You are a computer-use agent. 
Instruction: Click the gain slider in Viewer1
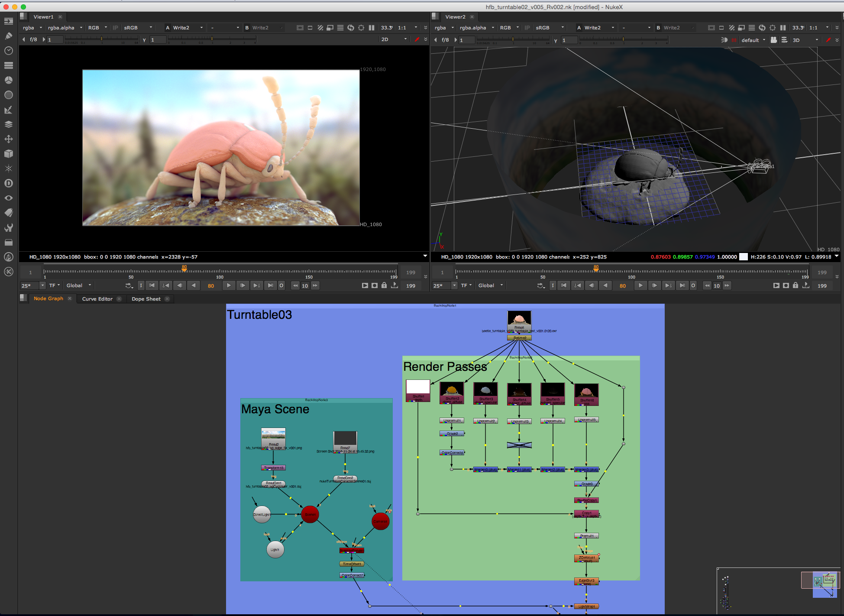pyautogui.click(x=102, y=39)
